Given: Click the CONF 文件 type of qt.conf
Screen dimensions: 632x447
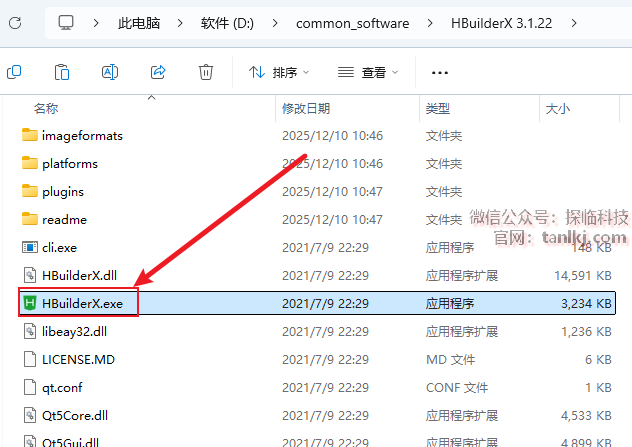Looking at the screenshot, I should click(x=457, y=388).
